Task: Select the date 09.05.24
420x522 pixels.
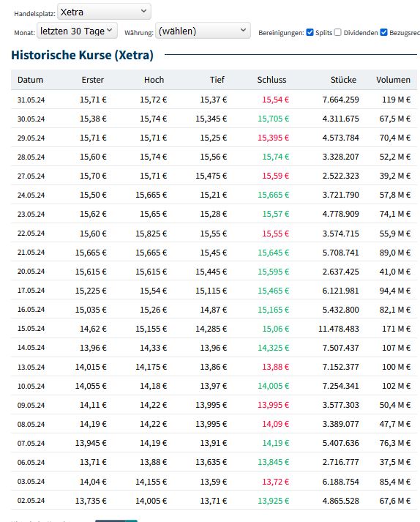Action: pyautogui.click(x=31, y=405)
